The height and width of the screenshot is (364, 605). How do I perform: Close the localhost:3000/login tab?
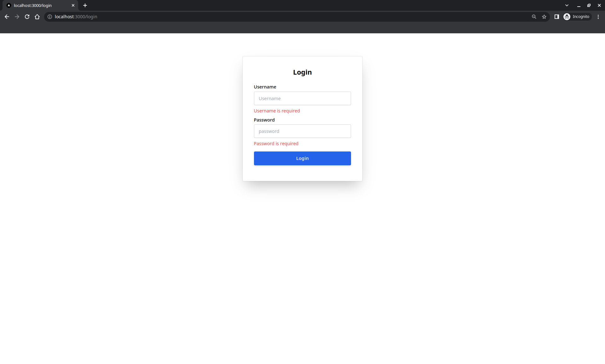pyautogui.click(x=73, y=5)
